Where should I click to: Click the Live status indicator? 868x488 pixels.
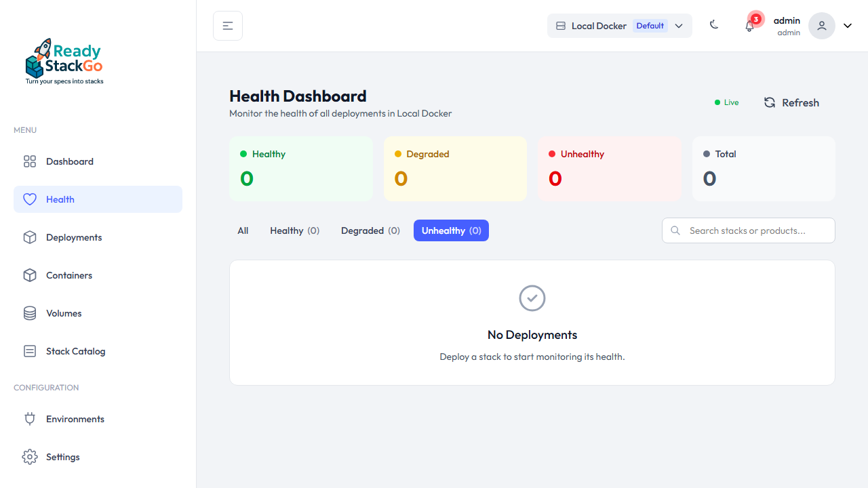(x=726, y=102)
